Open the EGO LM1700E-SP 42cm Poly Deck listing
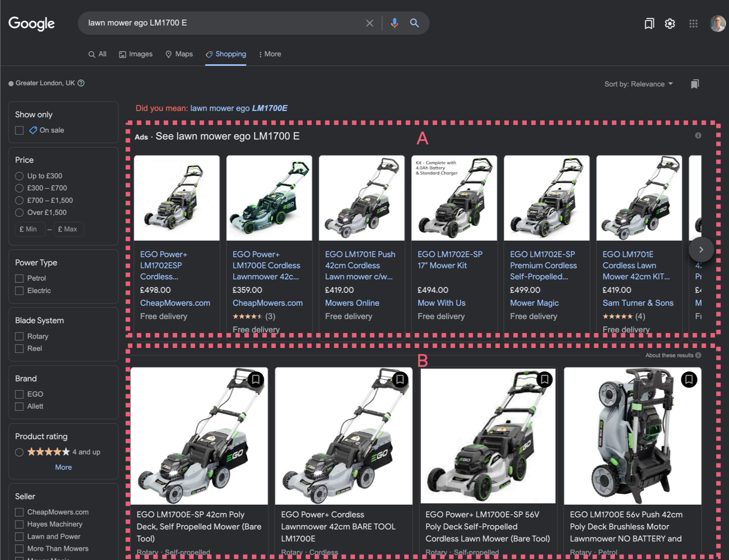This screenshot has width=729, height=560. point(199,527)
